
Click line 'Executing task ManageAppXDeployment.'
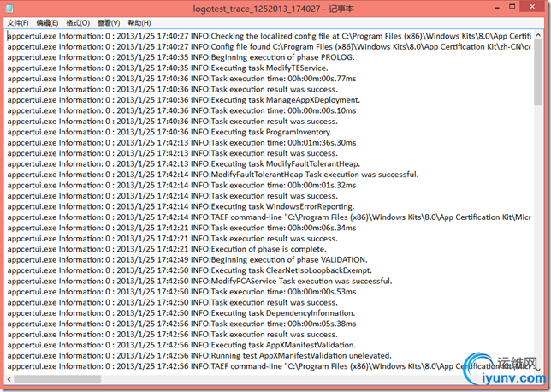pos(184,100)
